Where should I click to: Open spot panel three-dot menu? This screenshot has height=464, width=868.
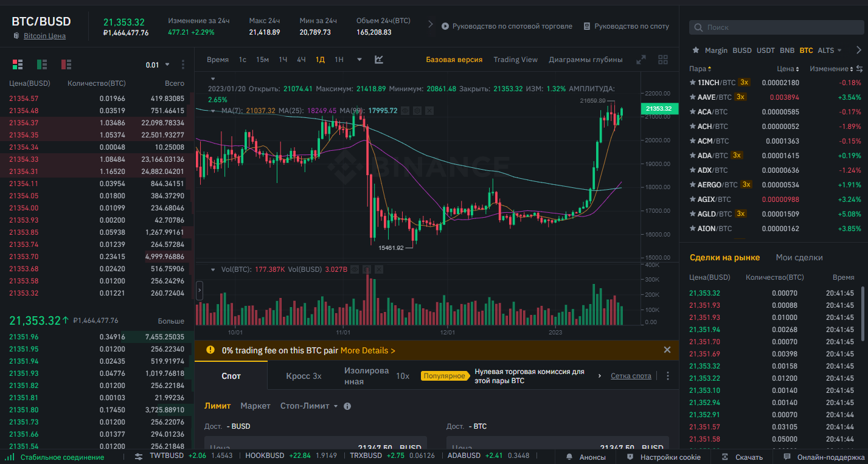(x=668, y=376)
